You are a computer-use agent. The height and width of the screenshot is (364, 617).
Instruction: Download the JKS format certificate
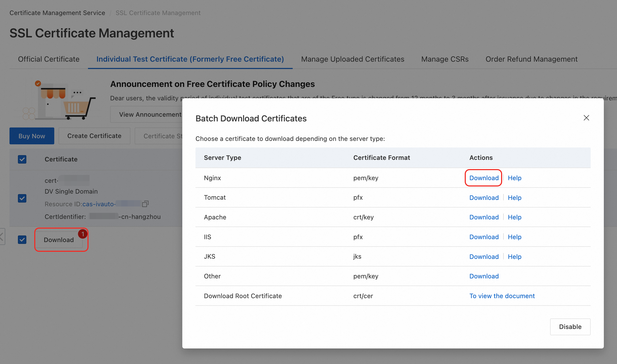coord(484,257)
